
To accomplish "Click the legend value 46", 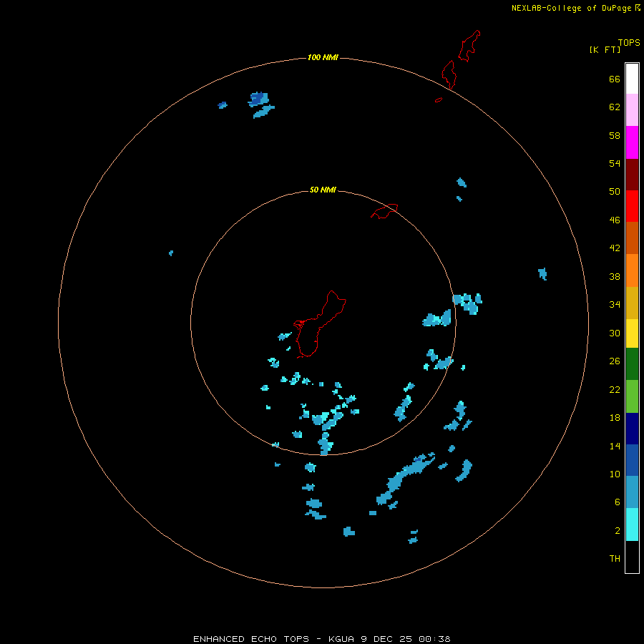I will (615, 220).
